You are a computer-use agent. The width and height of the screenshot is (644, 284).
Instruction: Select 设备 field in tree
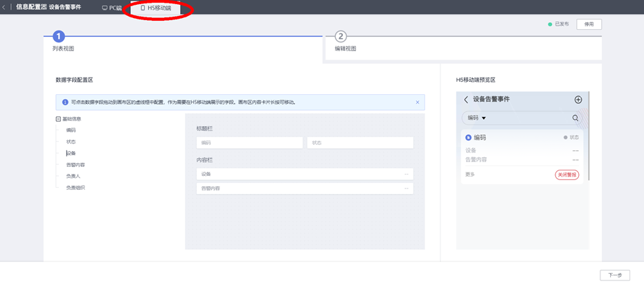71,153
